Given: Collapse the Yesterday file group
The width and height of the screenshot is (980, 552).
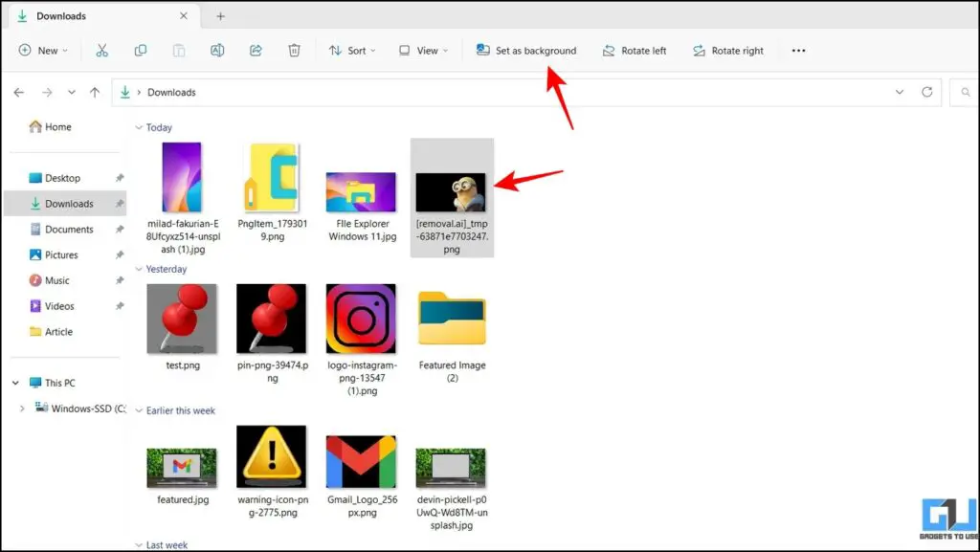Looking at the screenshot, I should tap(138, 269).
